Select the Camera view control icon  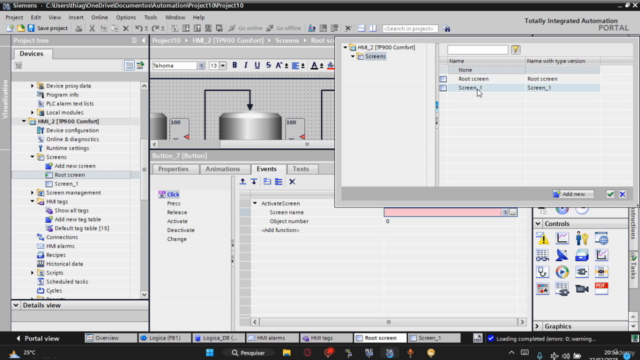582,289
